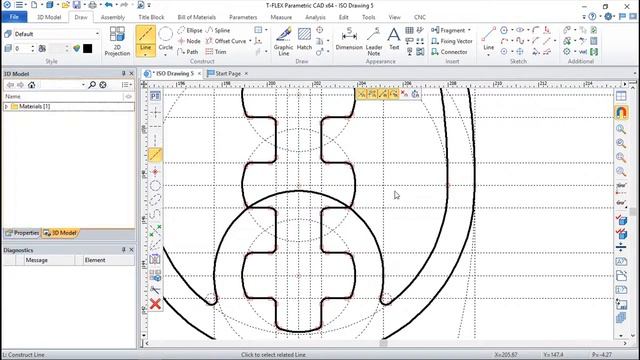Click the Fragment button
Viewport: 640px width, 360px height.
448,30
